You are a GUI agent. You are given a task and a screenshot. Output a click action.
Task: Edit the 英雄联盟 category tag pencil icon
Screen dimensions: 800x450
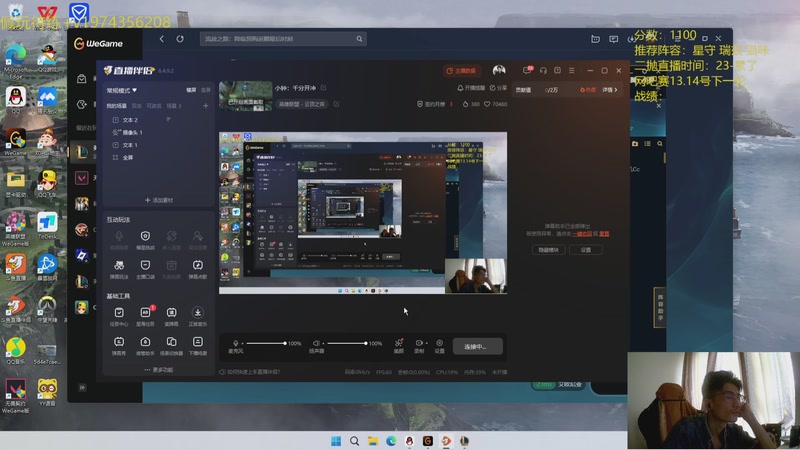click(x=336, y=104)
